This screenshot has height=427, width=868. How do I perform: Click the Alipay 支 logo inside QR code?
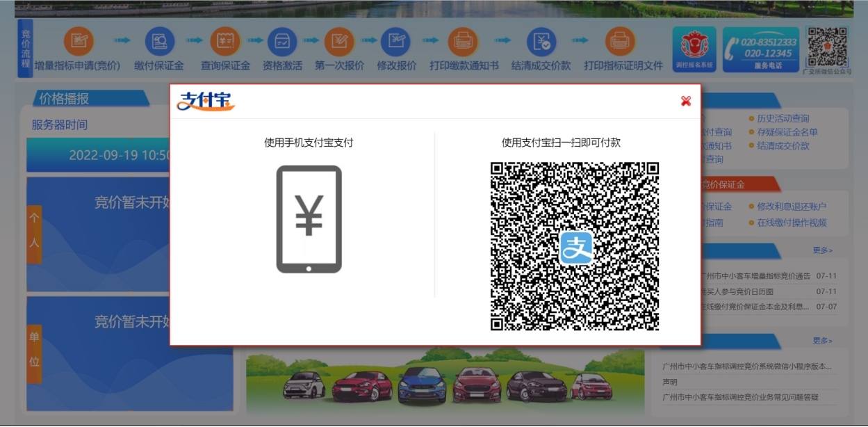pos(576,248)
